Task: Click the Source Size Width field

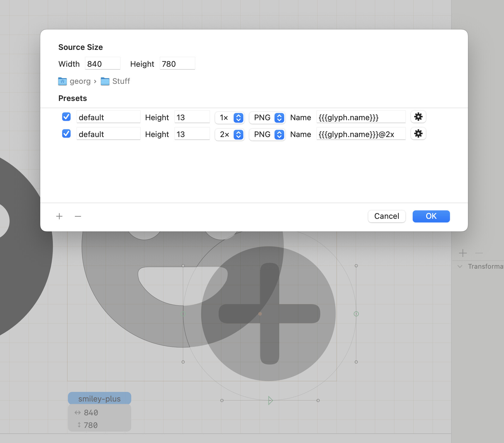Action: tap(102, 64)
